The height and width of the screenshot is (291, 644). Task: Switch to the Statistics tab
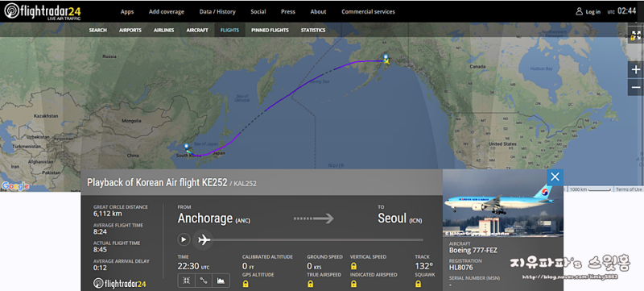click(313, 30)
